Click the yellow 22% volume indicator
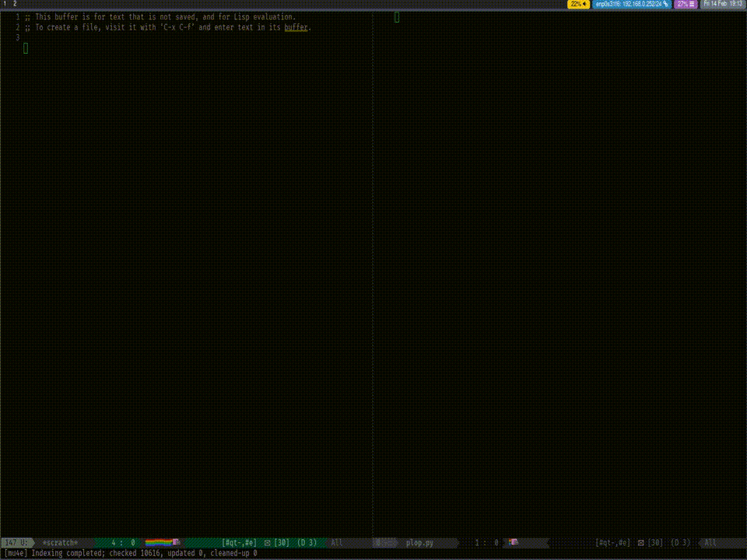747x560 pixels. 578,4
